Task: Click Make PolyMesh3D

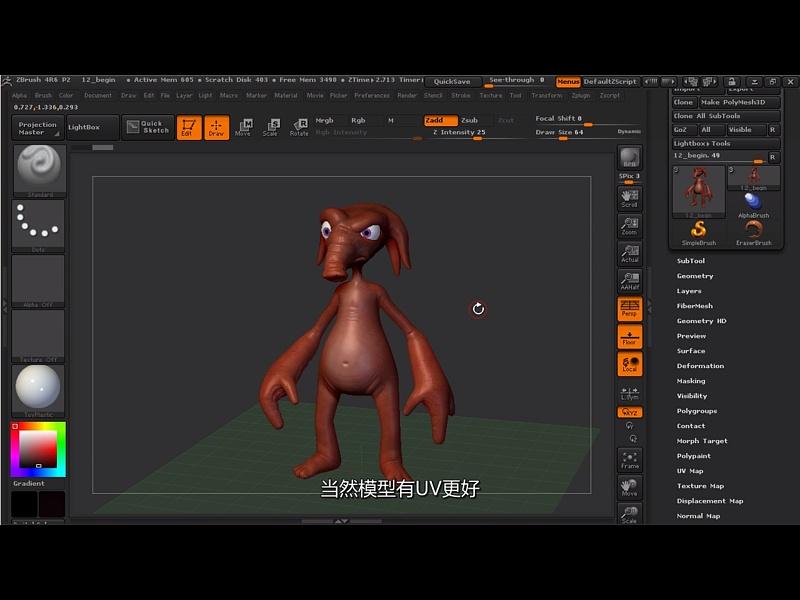Action: 740,102
